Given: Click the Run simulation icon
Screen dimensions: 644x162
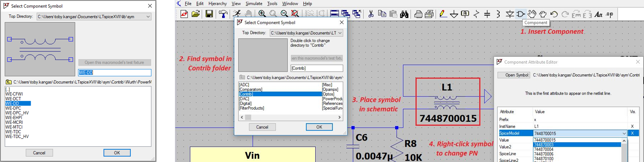Looking at the screenshot, I should point(237,14).
